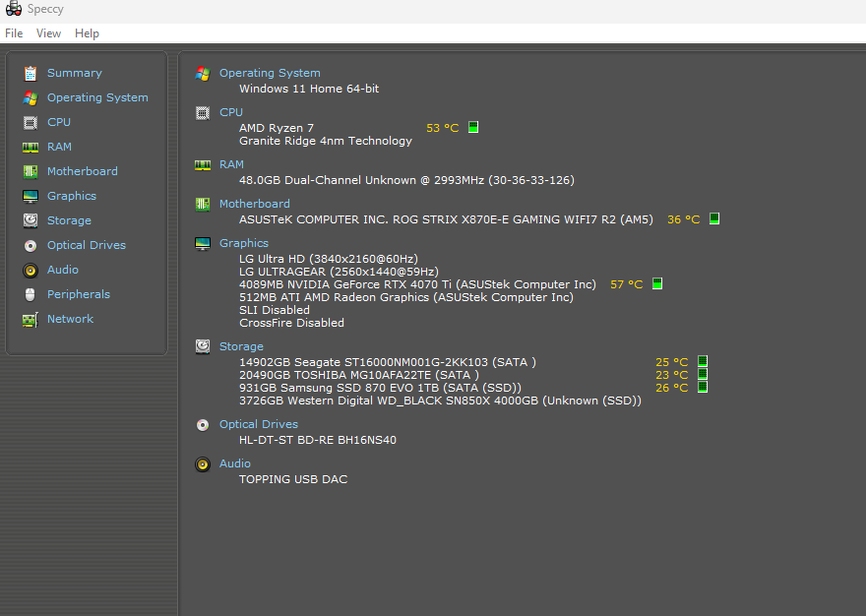Click the CPU chip icon in sidebar

(x=31, y=123)
